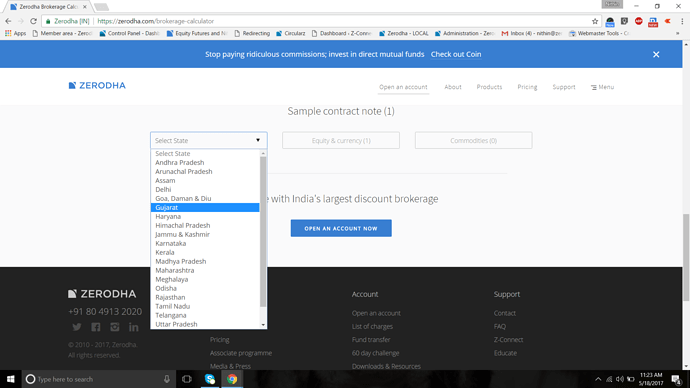Open the Products menu item
The image size is (690, 388).
click(489, 87)
